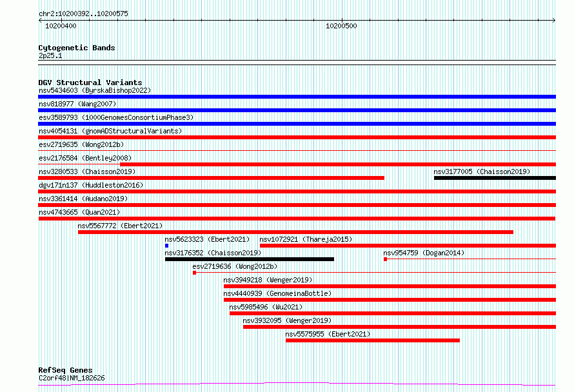The image size is (574, 392).
Task: Click the nsv5985496 (Wu2021) label
Action: (266, 307)
